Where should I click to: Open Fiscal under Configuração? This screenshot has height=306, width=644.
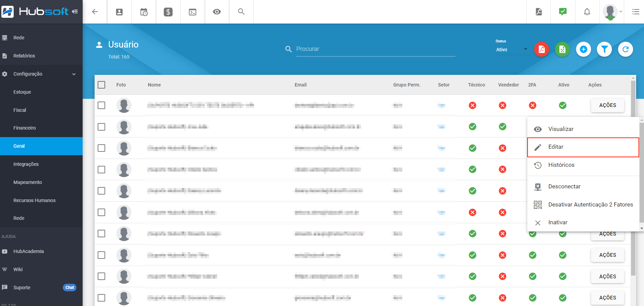(41, 110)
